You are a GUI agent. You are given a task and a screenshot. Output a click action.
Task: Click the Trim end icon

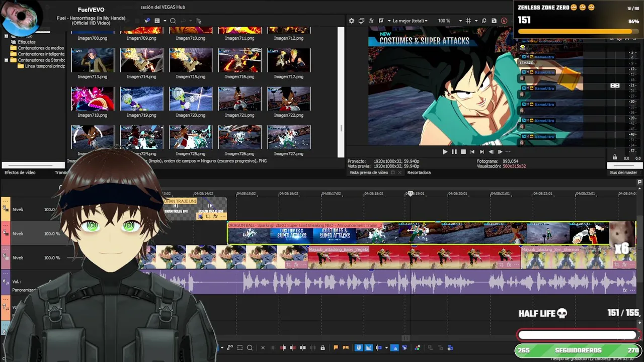tap(292, 347)
